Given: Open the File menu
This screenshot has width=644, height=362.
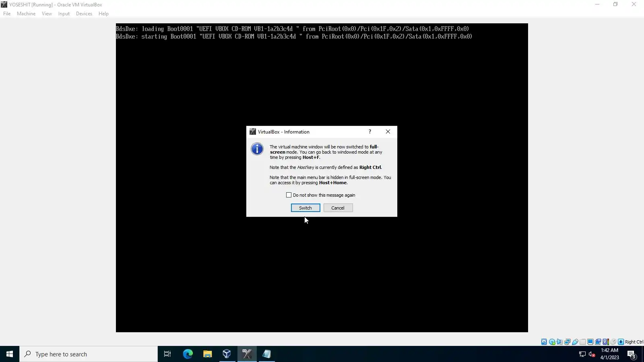Looking at the screenshot, I should click(x=7, y=14).
